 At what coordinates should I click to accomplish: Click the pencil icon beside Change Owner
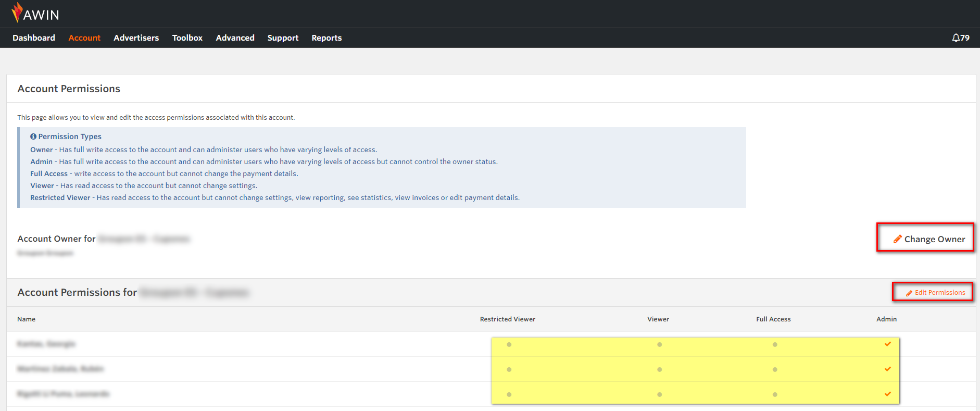point(898,239)
